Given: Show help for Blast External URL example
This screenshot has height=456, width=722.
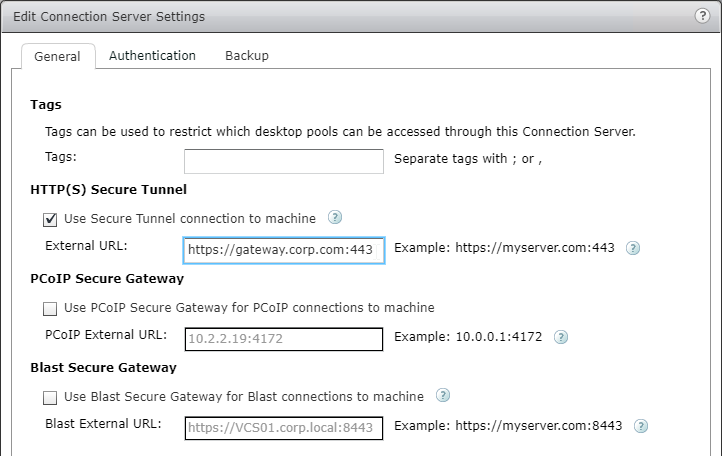Looking at the screenshot, I should click(x=640, y=426).
